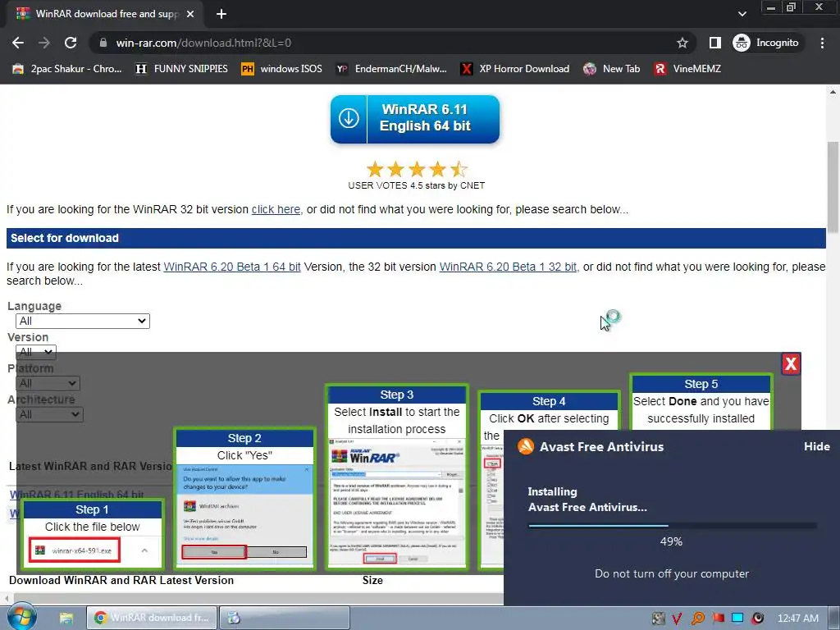This screenshot has width=840, height=630.
Task: Click the red V tray icon
Action: pyautogui.click(x=677, y=619)
